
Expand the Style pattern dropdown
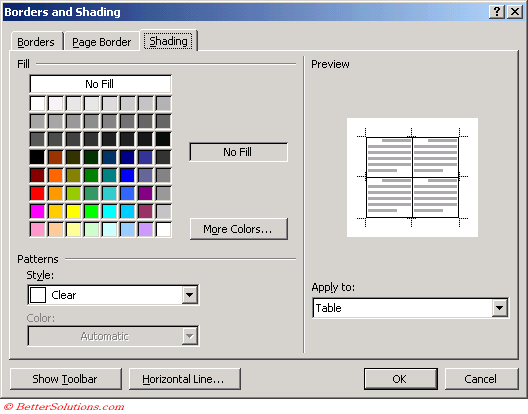[x=190, y=295]
